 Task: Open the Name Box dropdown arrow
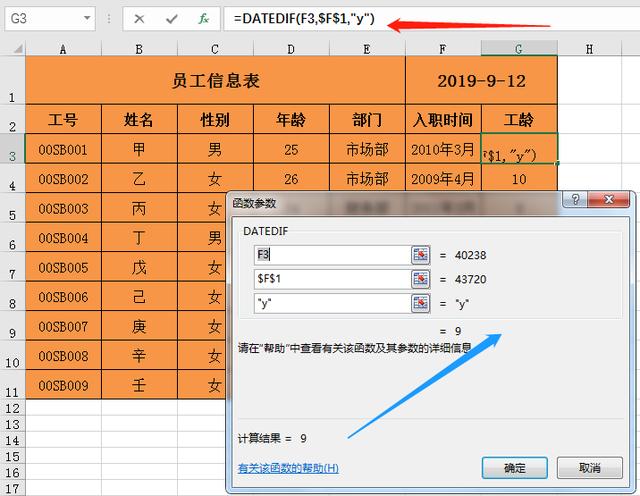click(x=87, y=18)
